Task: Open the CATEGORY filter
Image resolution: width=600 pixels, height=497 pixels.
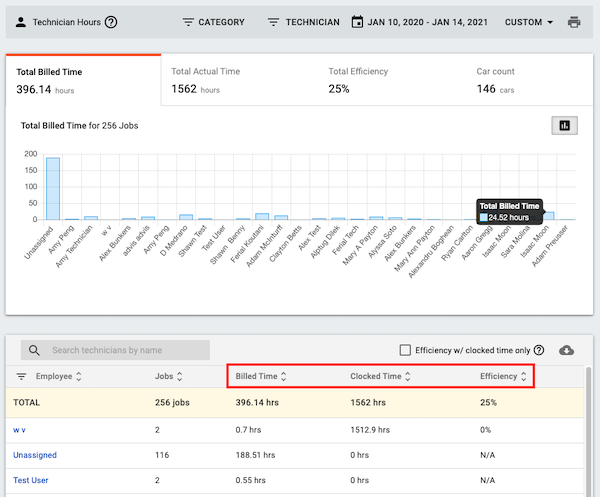Action: tap(214, 22)
